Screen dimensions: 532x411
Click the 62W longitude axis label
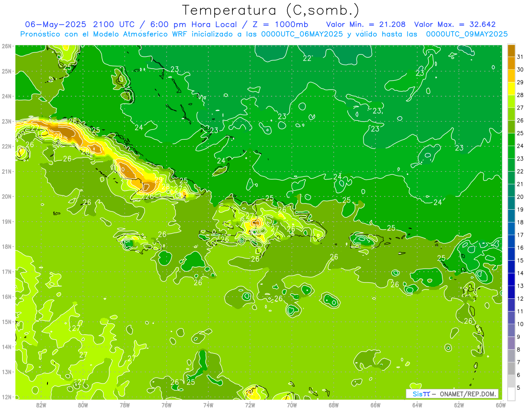[x=459, y=404]
